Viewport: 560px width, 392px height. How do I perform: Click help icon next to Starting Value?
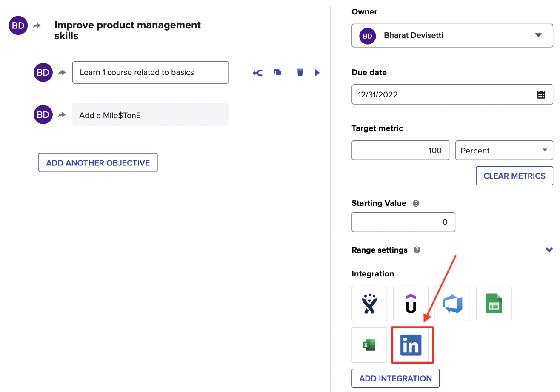[416, 203]
